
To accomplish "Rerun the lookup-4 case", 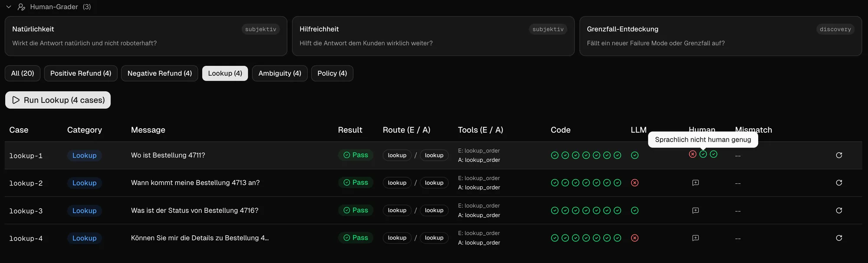I will (x=838, y=238).
